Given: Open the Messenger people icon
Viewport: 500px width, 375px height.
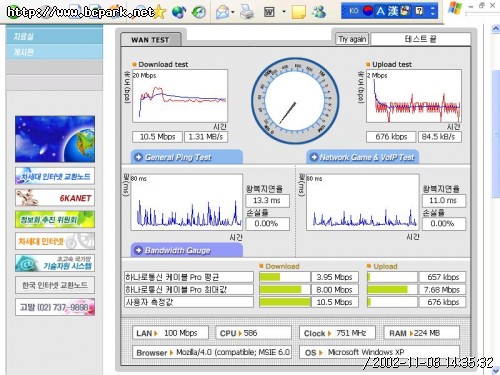Looking at the screenshot, I should [x=319, y=12].
